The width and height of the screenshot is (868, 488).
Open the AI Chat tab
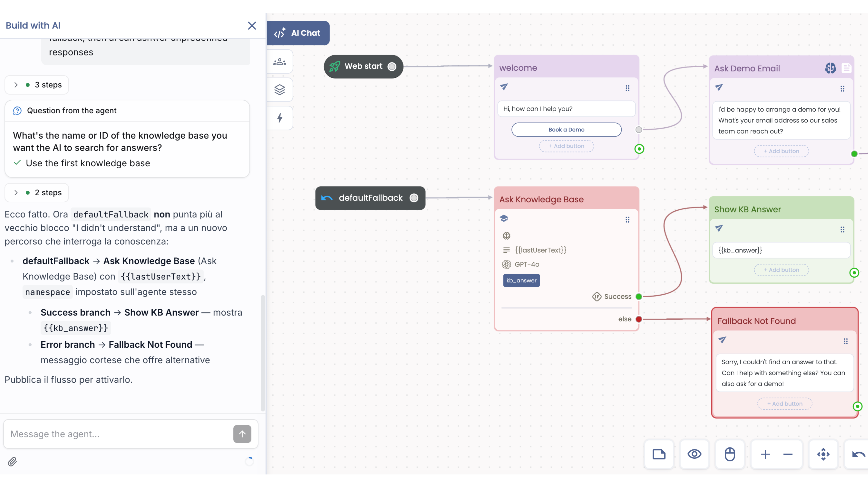[298, 33]
